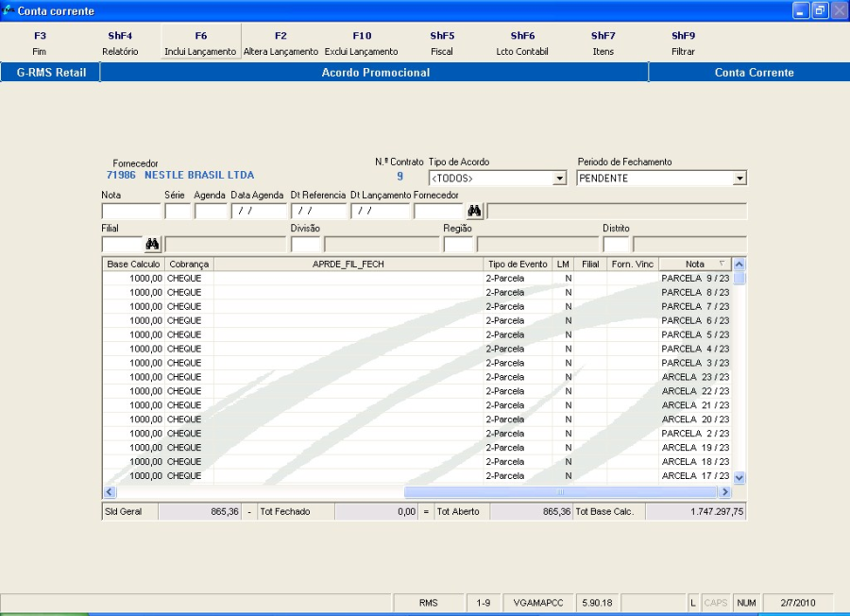
Task: Click the Divisão code input field
Action: coord(306,244)
